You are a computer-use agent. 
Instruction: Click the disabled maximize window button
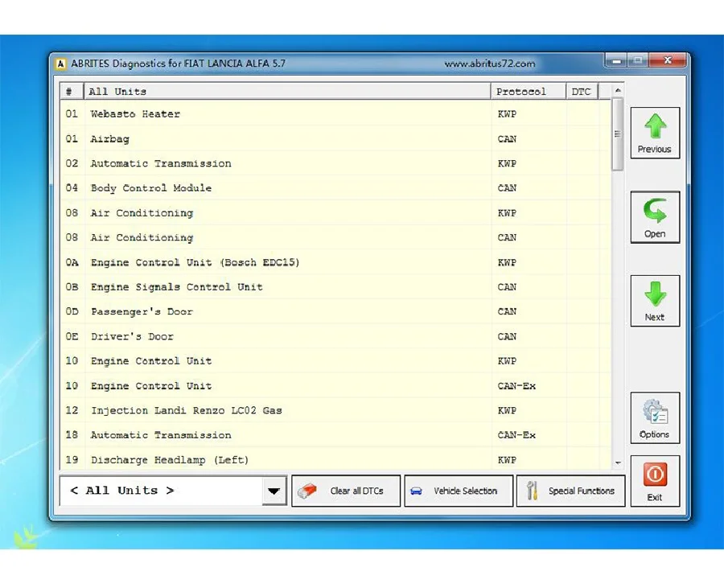tap(638, 60)
